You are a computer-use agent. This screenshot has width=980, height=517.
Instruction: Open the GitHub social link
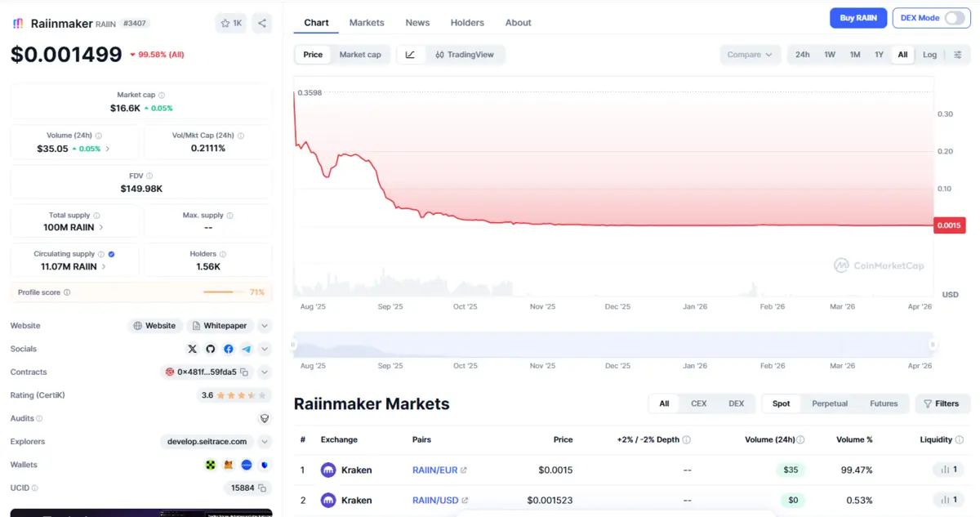pos(211,349)
